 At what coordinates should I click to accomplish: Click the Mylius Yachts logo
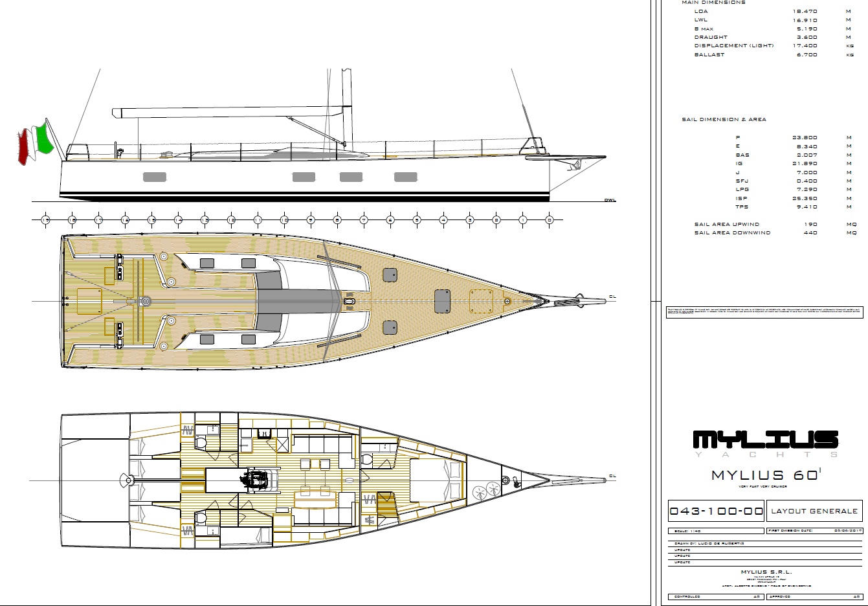tap(766, 442)
